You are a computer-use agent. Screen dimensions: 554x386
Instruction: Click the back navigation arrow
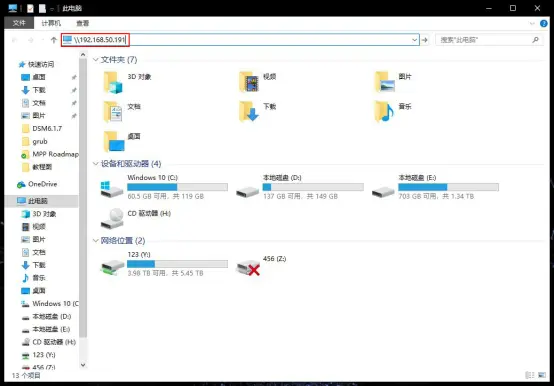click(x=15, y=40)
